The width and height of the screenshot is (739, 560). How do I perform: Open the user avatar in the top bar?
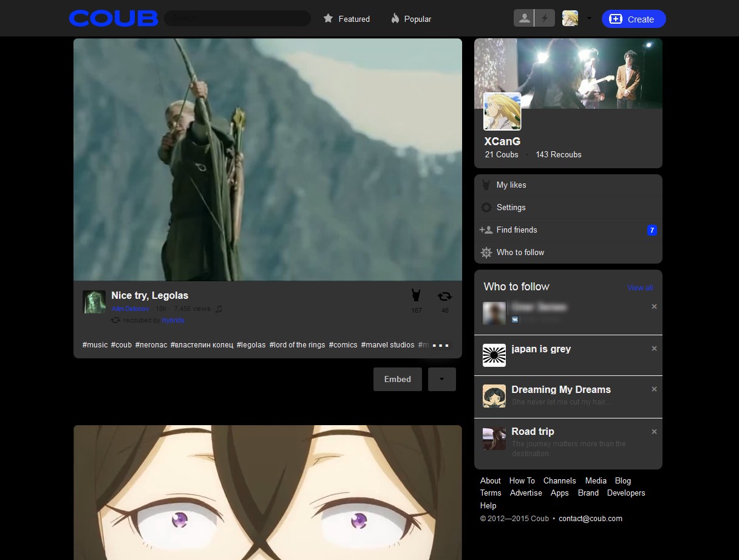coord(570,18)
